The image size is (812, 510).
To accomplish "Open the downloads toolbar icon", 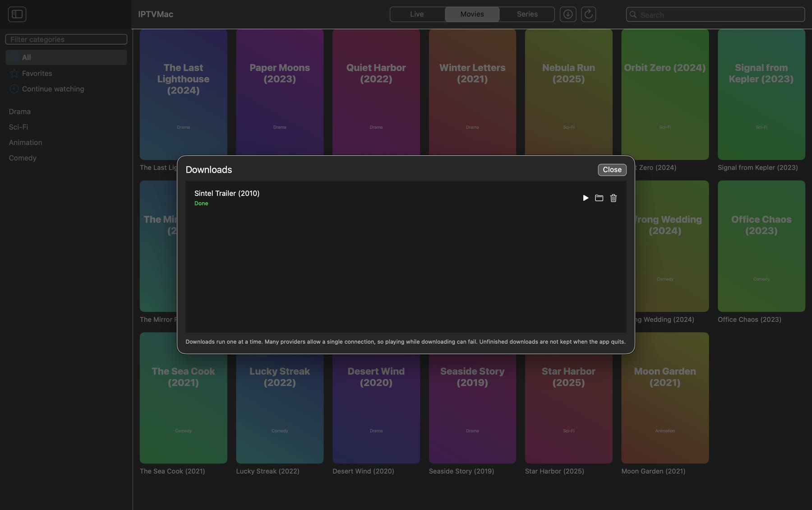I will (568, 14).
